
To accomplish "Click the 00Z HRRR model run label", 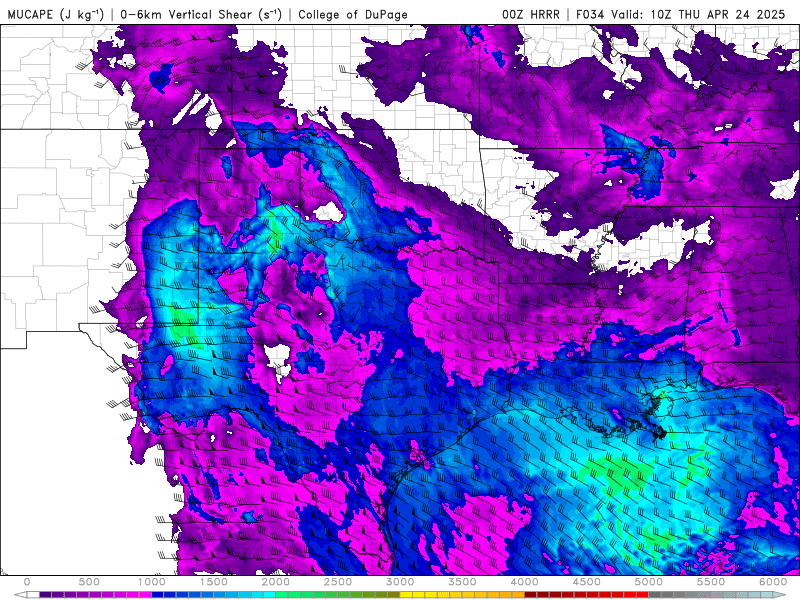I will pyautogui.click(x=531, y=14).
